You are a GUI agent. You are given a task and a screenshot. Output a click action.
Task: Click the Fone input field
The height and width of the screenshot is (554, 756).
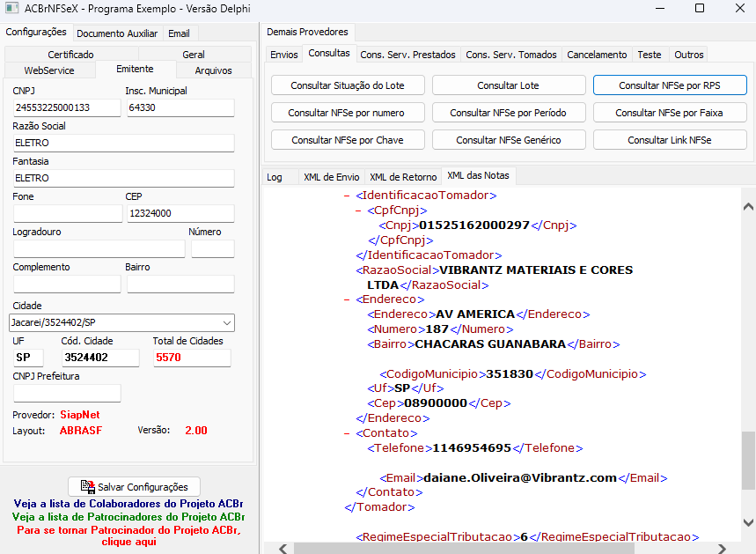coord(68,213)
